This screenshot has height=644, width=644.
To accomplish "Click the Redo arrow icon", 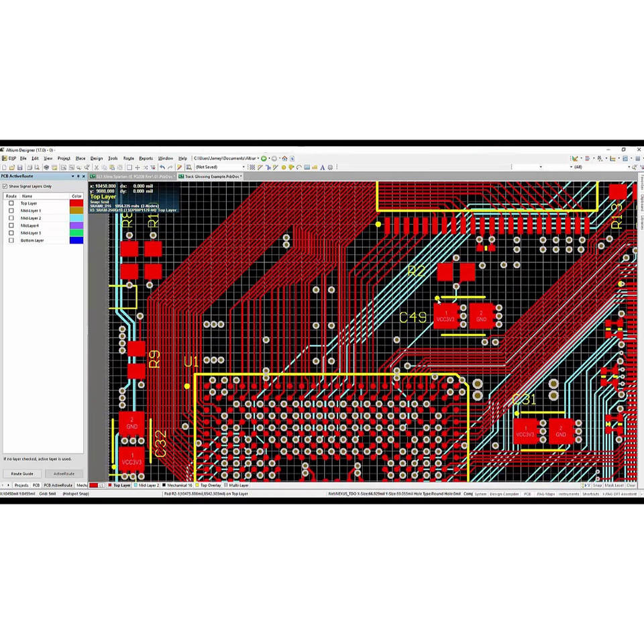I will point(170,167).
